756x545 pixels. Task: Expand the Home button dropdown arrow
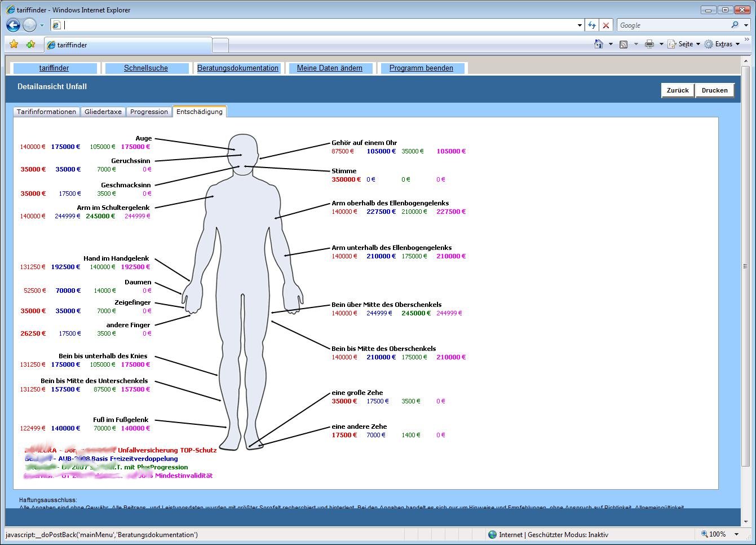pos(611,44)
